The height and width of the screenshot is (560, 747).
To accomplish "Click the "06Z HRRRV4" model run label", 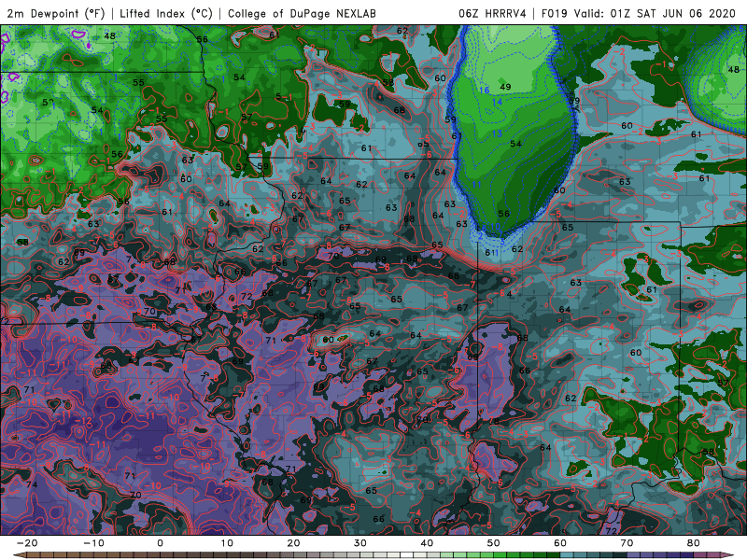I will pos(492,13).
